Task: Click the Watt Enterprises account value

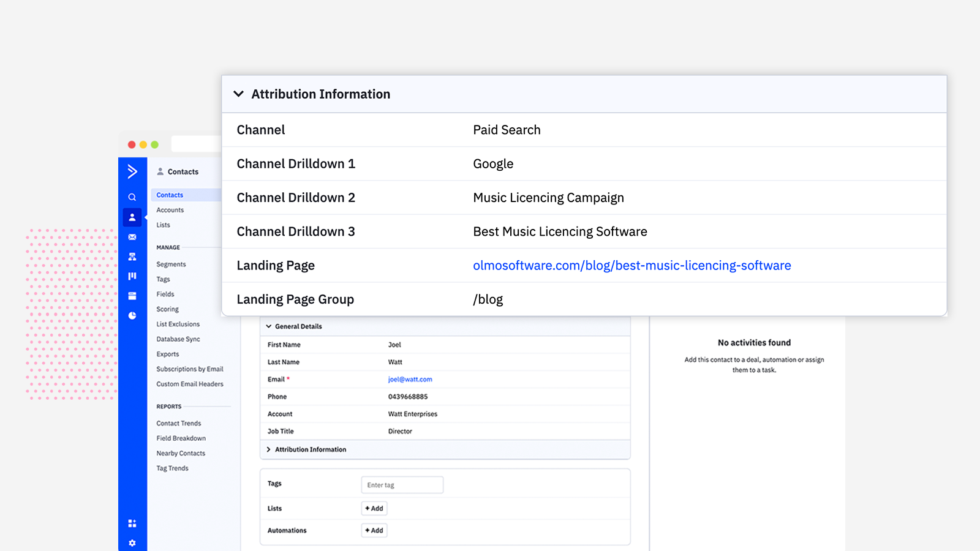Action: click(x=413, y=414)
